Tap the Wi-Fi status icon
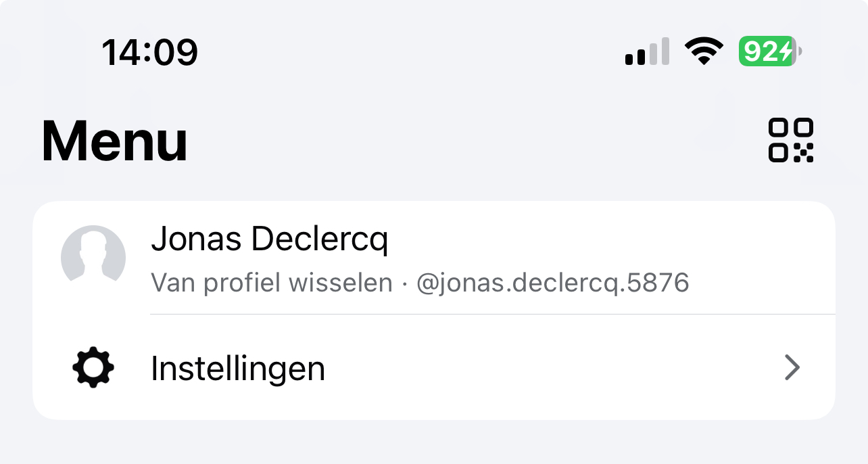The height and width of the screenshot is (464, 868). [704, 51]
